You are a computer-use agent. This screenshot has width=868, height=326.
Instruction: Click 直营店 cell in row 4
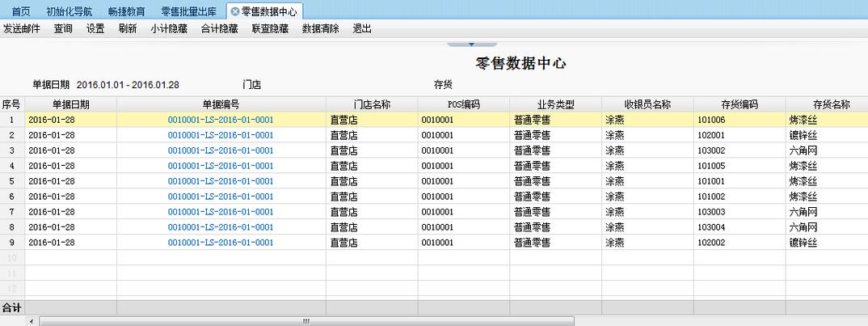tap(372, 166)
